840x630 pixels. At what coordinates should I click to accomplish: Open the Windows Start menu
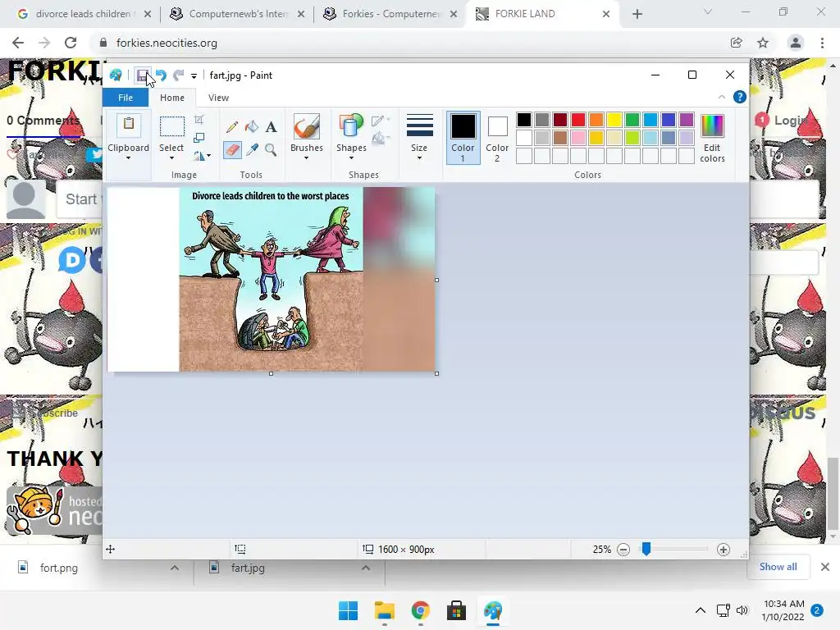tap(348, 610)
